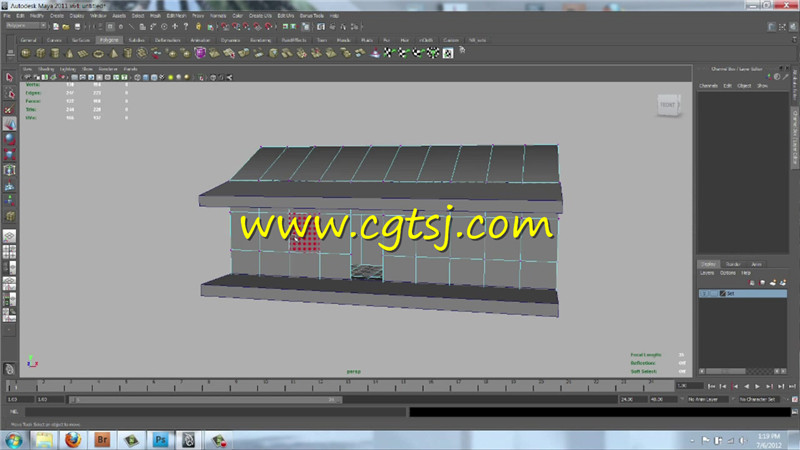Toggle snap to grids magnet icon

tap(224, 27)
